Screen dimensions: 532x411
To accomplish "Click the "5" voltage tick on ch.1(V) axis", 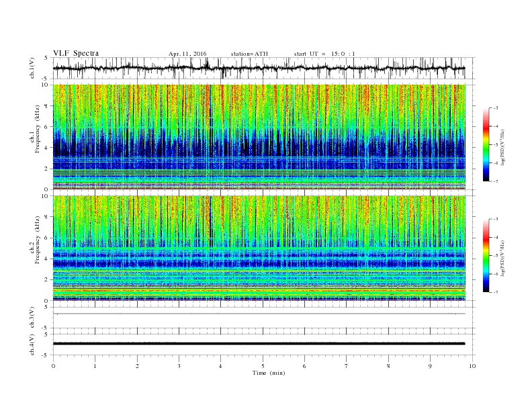I will coord(46,58).
